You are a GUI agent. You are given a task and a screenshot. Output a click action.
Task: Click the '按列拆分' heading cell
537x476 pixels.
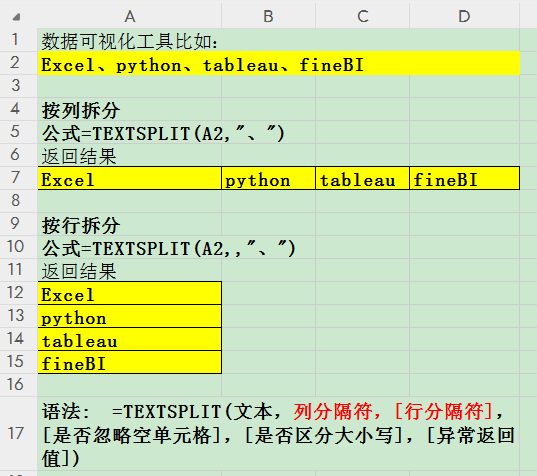(129, 109)
